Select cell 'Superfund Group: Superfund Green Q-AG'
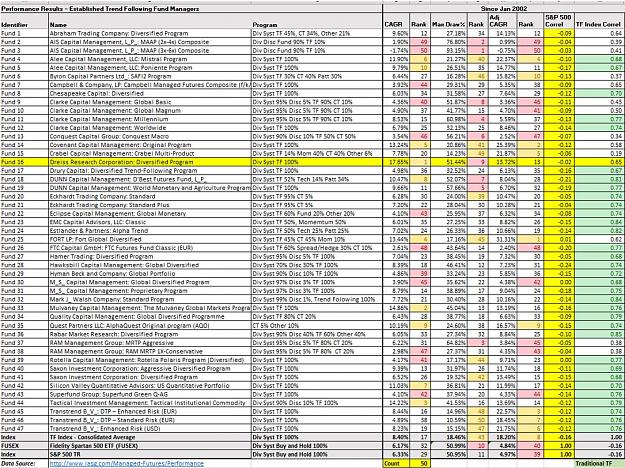The image size is (625, 468). coord(150,394)
